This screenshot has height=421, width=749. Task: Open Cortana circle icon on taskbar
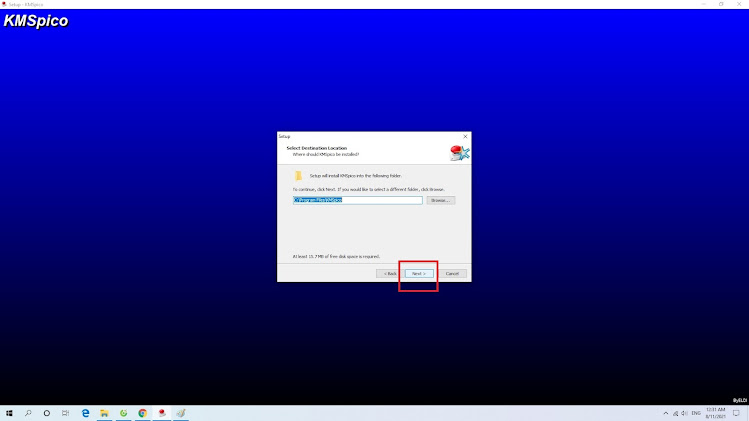tap(47, 413)
